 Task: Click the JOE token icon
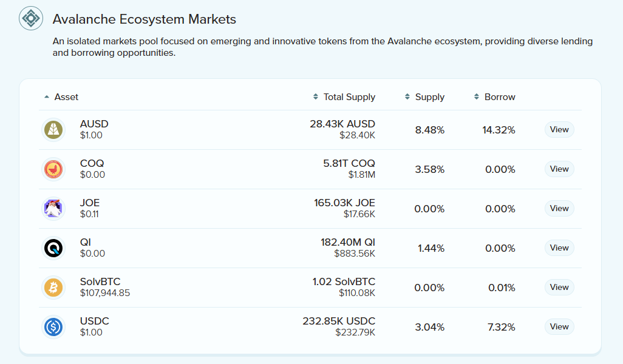click(x=53, y=209)
